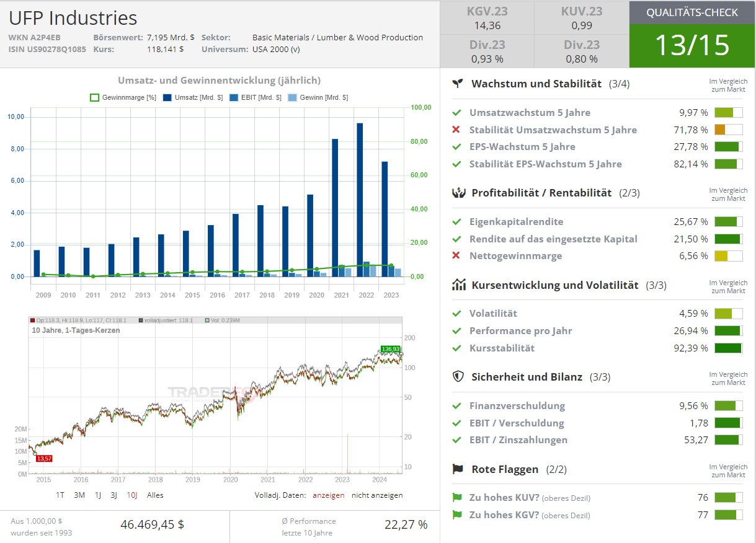Click the 46.469,45 $ result value
The height and width of the screenshot is (543, 756).
tap(152, 524)
